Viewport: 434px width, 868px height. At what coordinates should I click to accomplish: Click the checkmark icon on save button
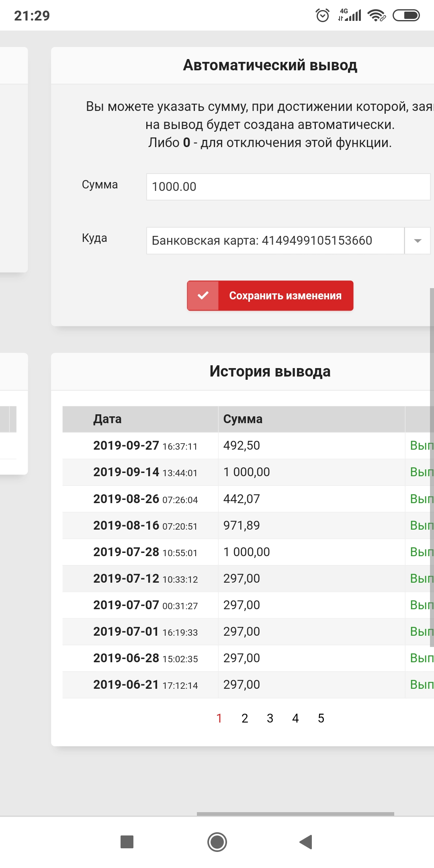[x=203, y=295]
